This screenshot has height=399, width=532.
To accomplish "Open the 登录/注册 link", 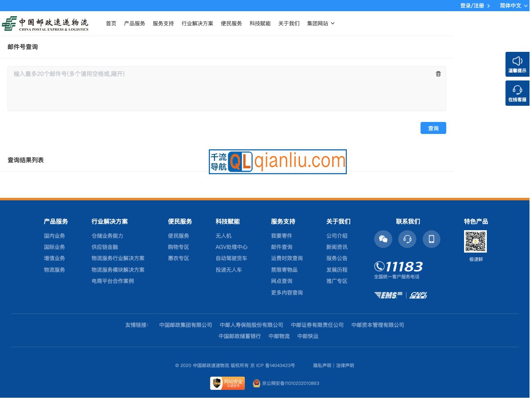I will 472,5.
